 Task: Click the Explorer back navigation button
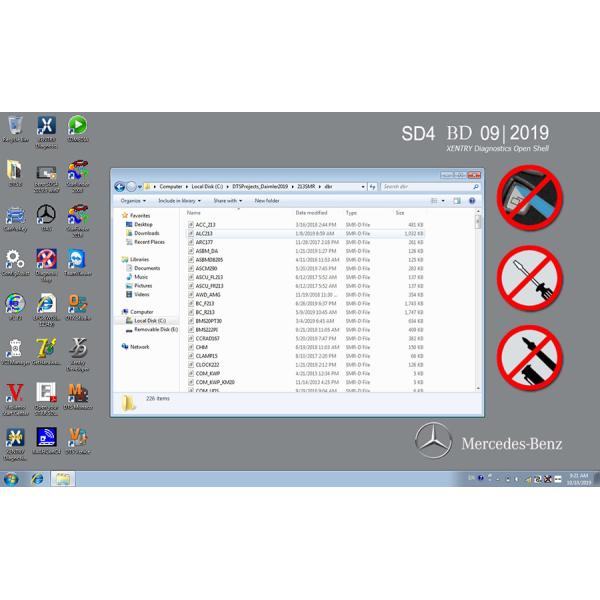121,186
